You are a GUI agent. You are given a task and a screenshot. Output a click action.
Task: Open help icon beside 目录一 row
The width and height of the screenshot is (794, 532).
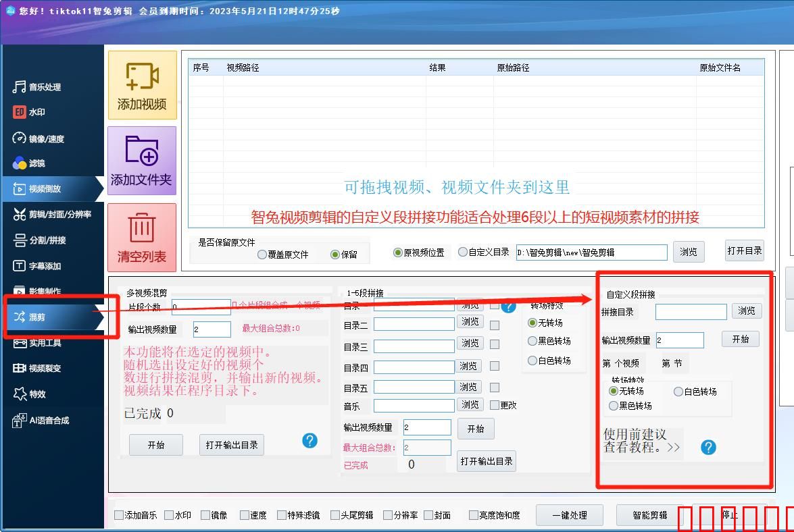point(508,307)
